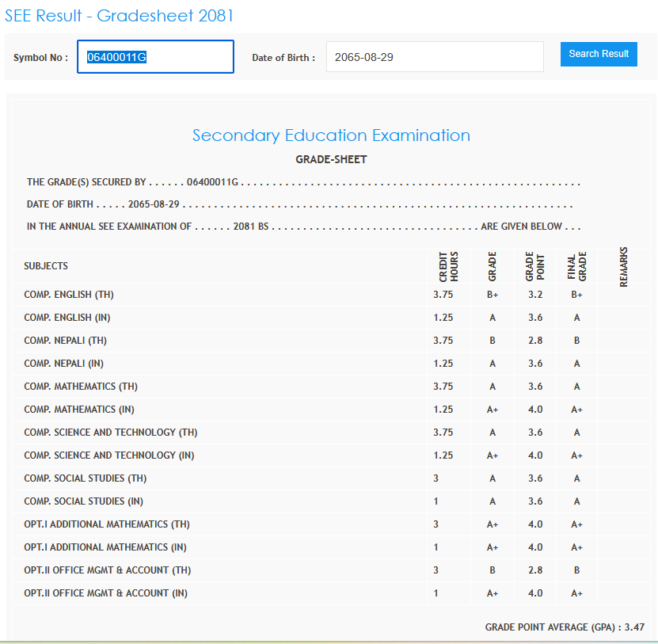Click the Grade Point Average 3.47 text
Screen dimensions: 658x644
tap(565, 627)
